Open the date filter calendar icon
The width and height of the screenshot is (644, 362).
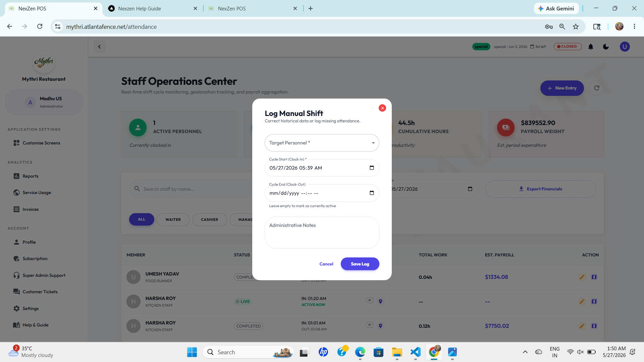point(470,189)
